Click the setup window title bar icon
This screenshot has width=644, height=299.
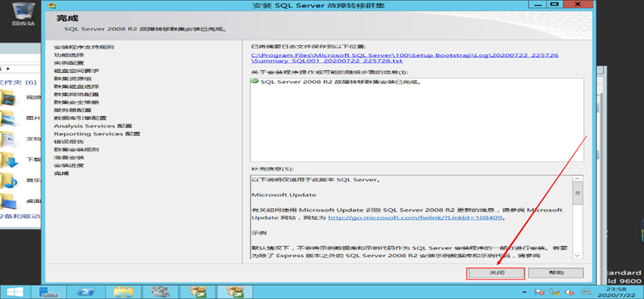click(x=52, y=5)
